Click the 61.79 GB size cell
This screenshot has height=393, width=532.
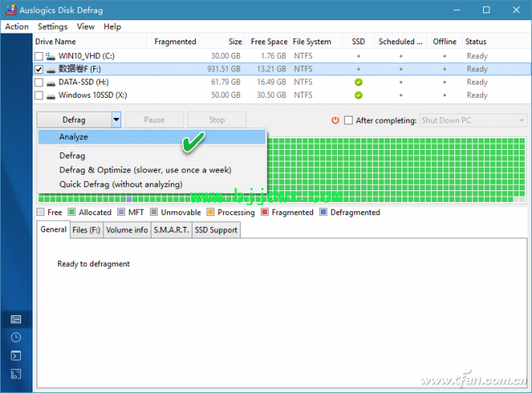point(226,82)
